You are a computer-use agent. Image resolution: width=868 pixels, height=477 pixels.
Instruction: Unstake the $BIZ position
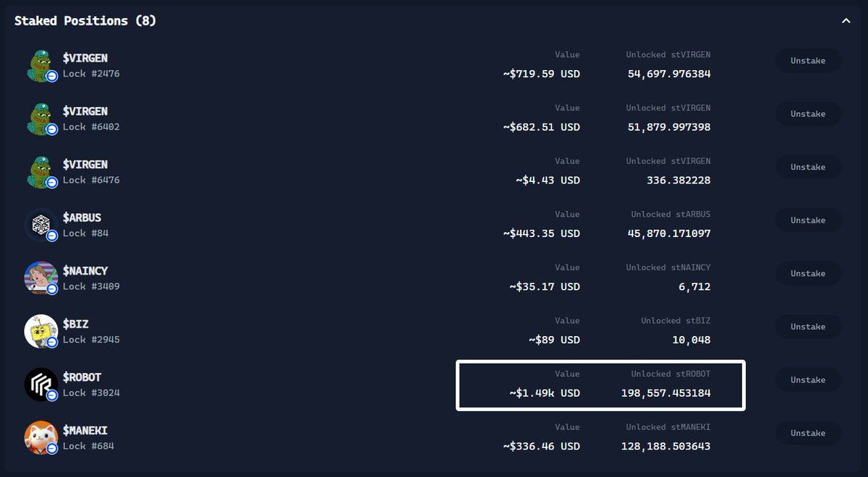pyautogui.click(x=808, y=327)
